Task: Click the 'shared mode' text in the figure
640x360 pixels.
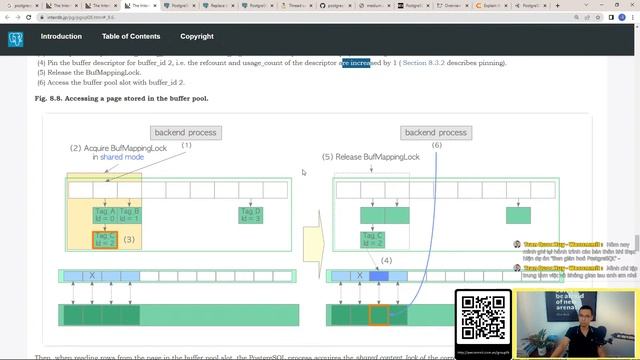Action: [122, 157]
